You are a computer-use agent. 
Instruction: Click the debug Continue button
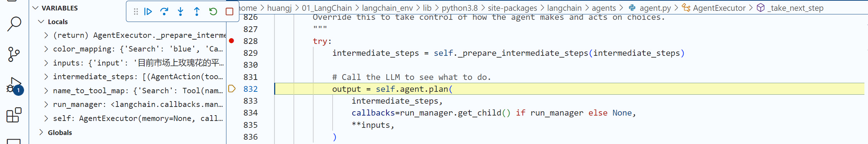point(148,12)
